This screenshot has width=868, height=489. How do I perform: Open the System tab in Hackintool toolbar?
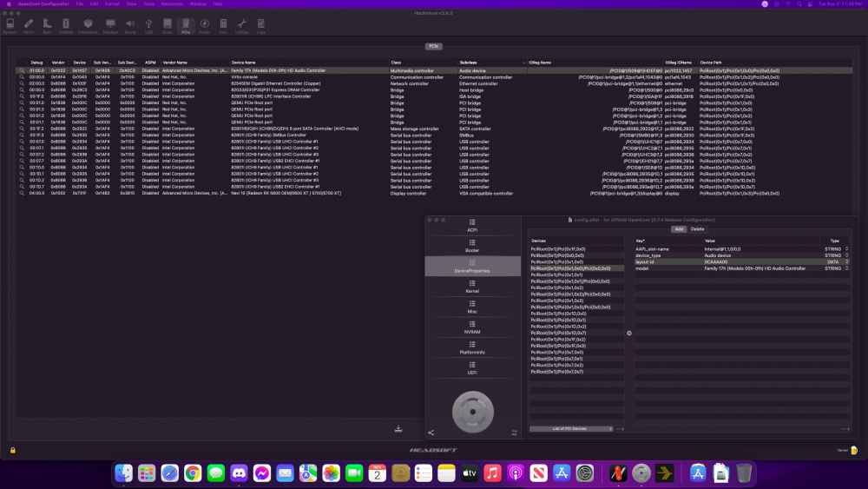click(x=10, y=26)
